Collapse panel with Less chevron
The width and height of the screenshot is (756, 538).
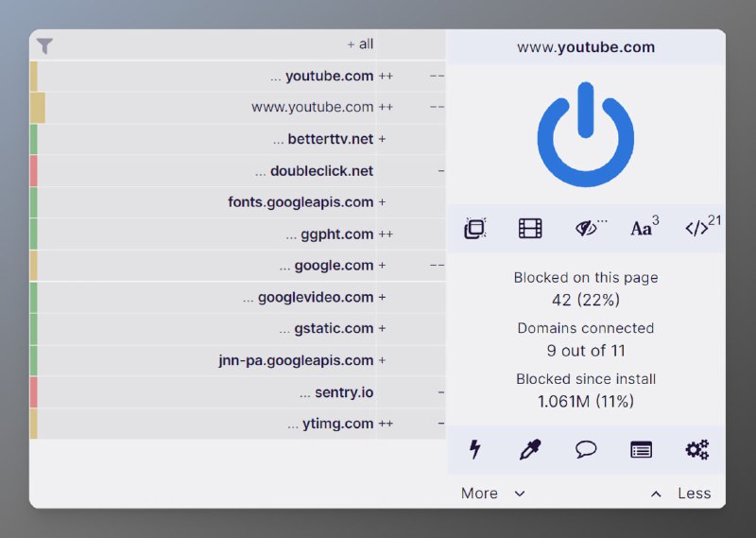point(680,493)
